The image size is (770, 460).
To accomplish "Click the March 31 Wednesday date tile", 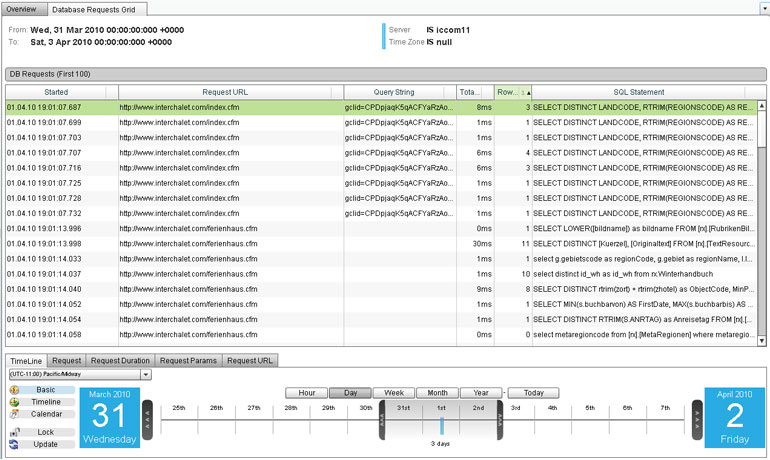I will [x=110, y=418].
